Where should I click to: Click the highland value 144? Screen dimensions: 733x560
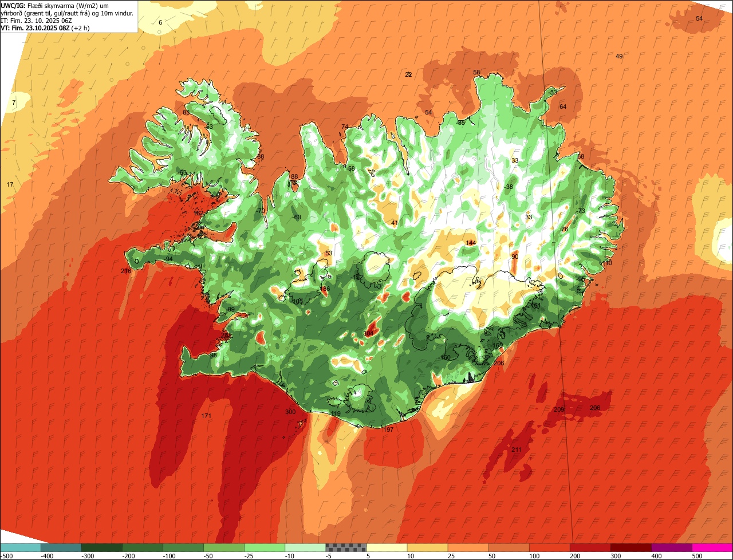coord(471,243)
